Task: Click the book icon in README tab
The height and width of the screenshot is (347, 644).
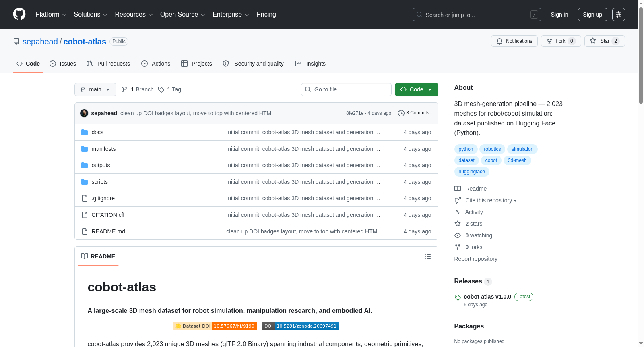Action: [x=85, y=256]
